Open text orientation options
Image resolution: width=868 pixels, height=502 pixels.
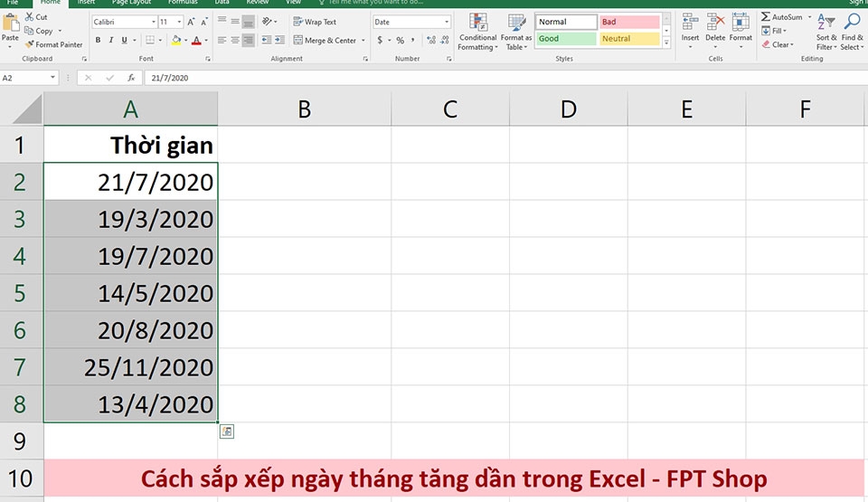[x=268, y=21]
